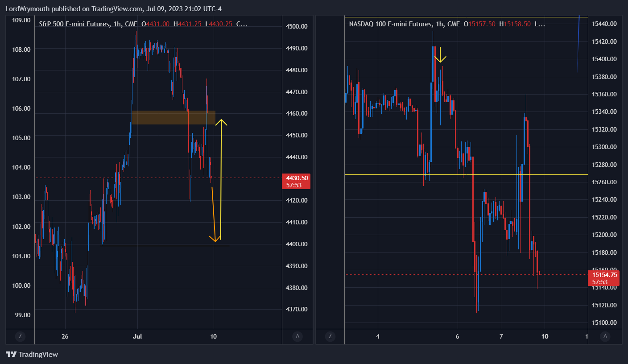Image resolution: width=628 pixels, height=364 pixels.
Task: Click the 107.00 label on the left axis
Action: [21, 79]
